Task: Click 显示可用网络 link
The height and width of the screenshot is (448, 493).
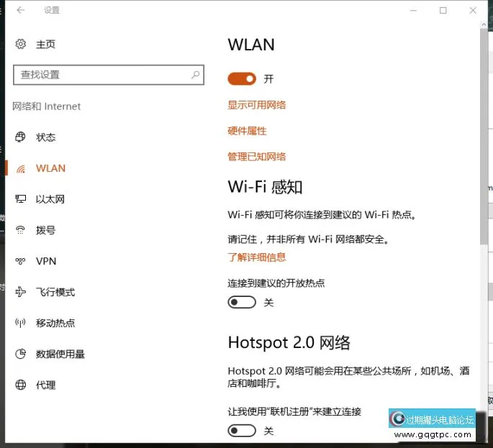Action: 256,105
